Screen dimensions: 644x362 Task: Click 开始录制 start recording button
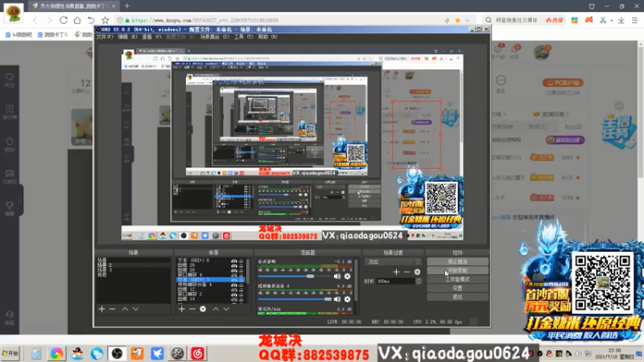coord(457,270)
